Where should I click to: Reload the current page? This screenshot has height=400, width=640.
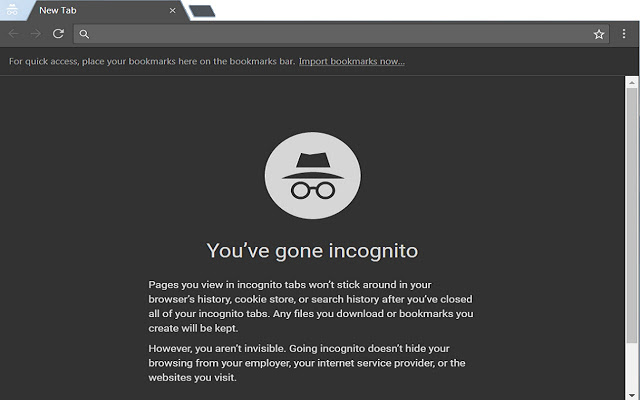[x=59, y=34]
